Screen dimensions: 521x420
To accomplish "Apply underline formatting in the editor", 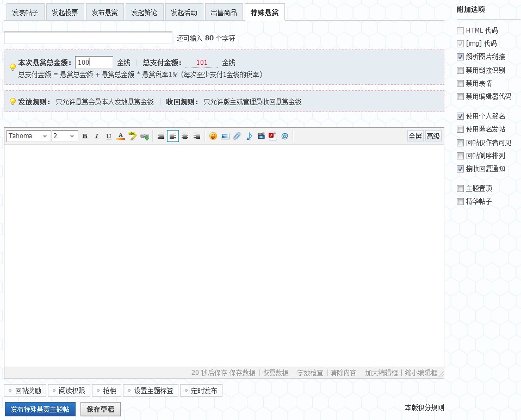I will 109,136.
